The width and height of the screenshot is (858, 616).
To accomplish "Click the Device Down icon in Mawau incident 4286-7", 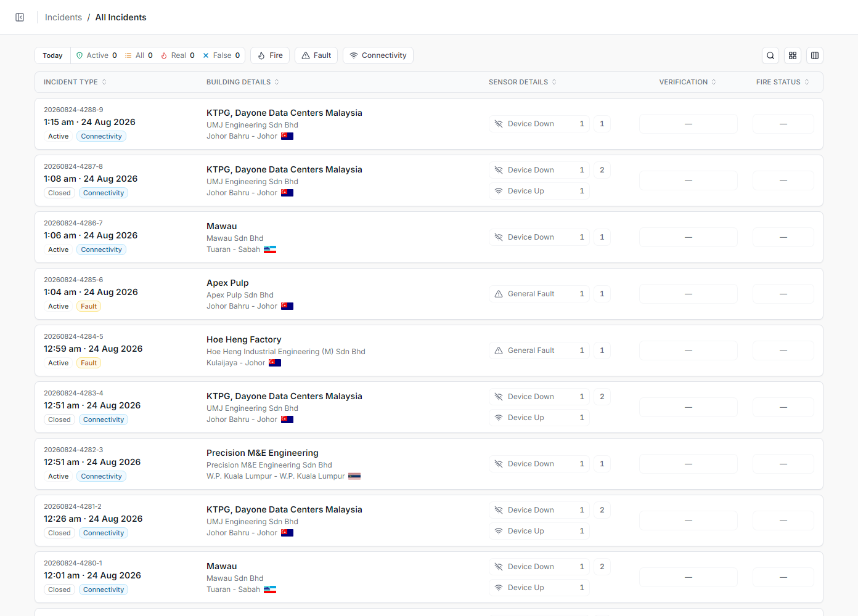I will click(499, 237).
